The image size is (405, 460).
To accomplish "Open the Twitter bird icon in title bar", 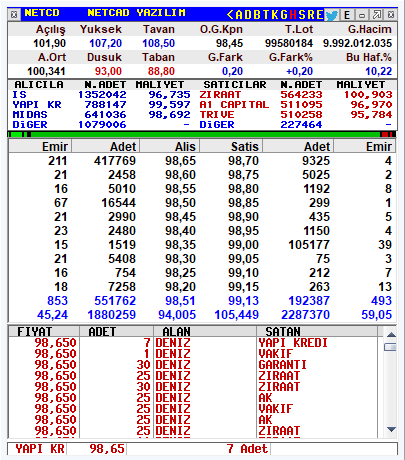I will point(331,15).
